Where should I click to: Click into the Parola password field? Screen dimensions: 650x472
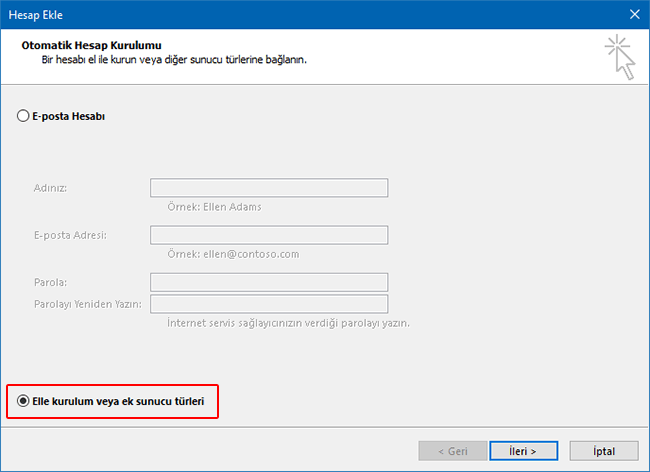[268, 282]
